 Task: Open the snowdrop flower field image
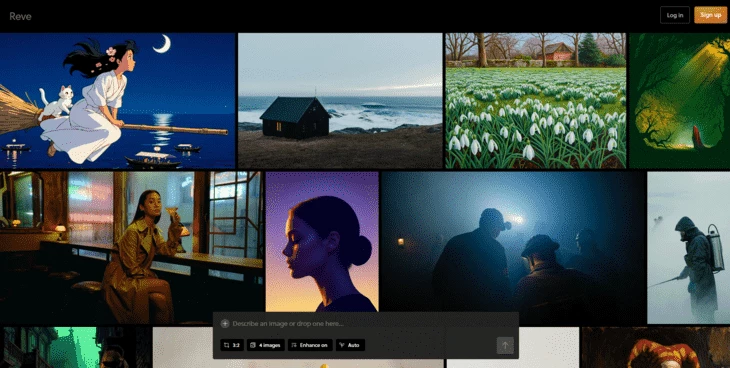pyautogui.click(x=535, y=101)
